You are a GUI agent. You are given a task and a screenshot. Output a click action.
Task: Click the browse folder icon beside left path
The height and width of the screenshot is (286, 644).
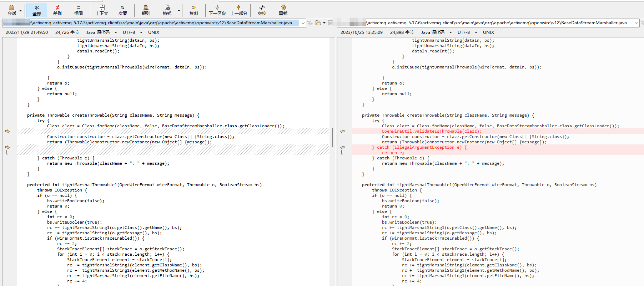coord(318,23)
